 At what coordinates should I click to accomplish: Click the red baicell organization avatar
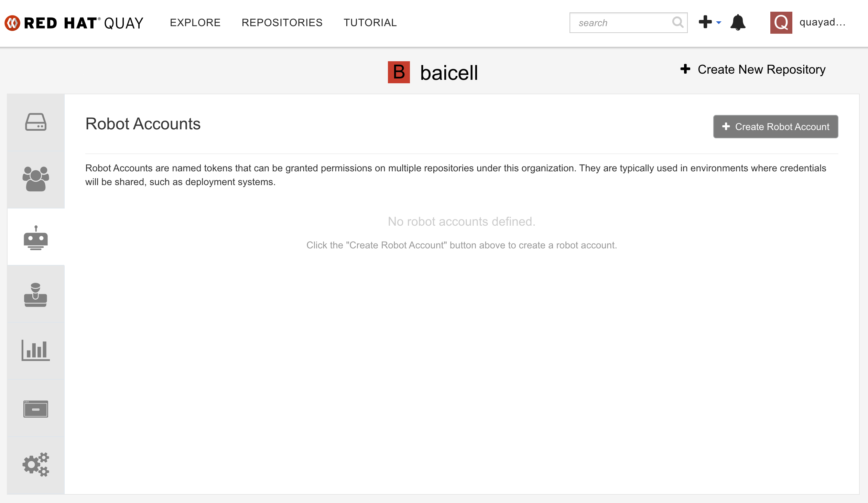[x=399, y=72]
